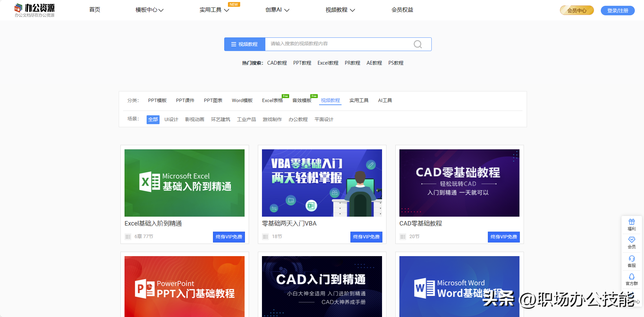Image resolution: width=644 pixels, height=317 pixels.
Task: Go to 首页 in navigation bar
Action: click(95, 10)
